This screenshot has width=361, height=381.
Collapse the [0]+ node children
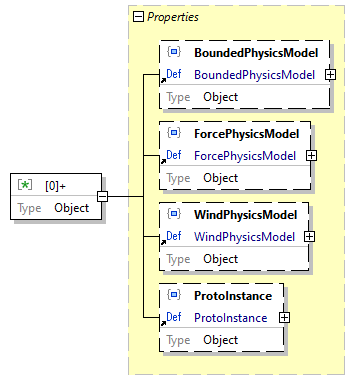coord(102,196)
